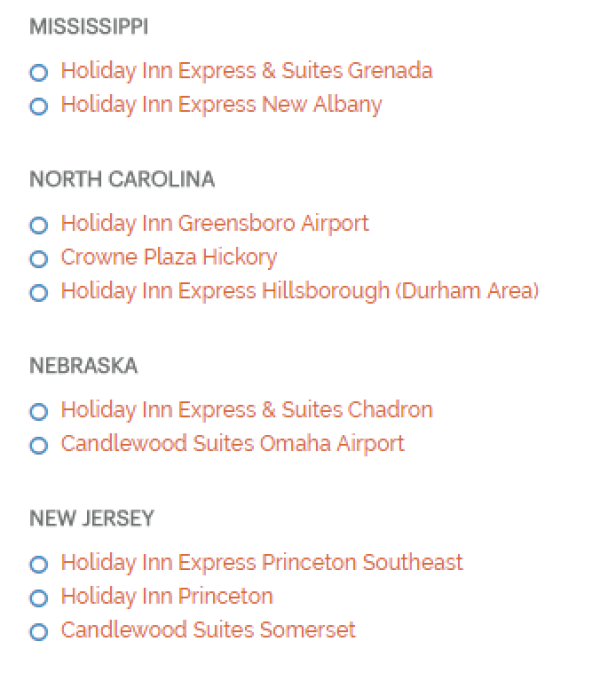Open Crowne Plaza Hickory link

pyautogui.click(x=169, y=258)
